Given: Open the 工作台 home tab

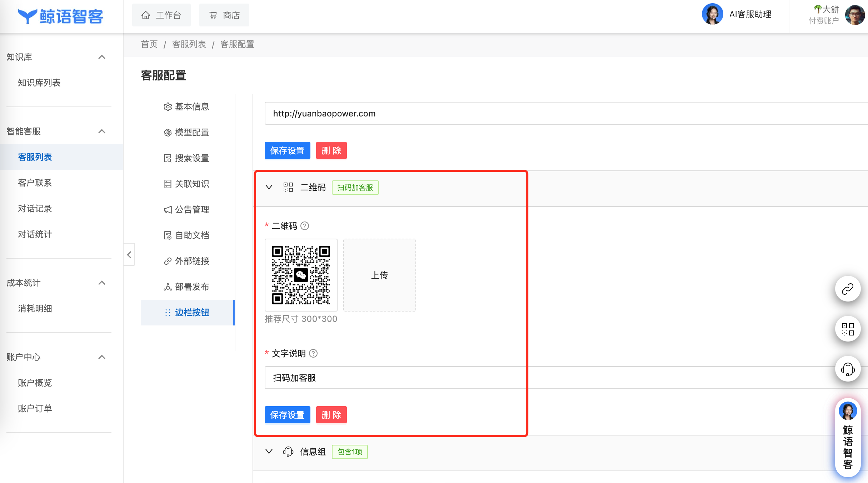Looking at the screenshot, I should pyautogui.click(x=161, y=15).
